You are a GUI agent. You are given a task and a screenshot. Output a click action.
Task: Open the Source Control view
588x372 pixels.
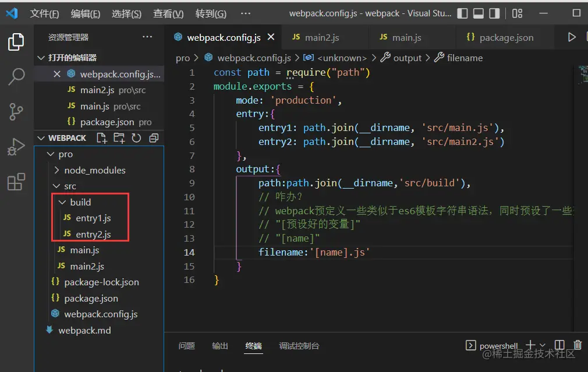16,112
